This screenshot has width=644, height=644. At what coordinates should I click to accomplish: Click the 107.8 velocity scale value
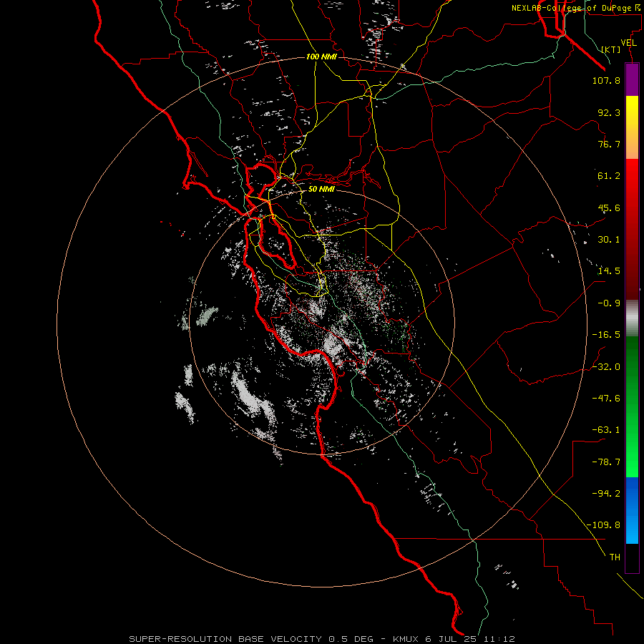point(606,80)
